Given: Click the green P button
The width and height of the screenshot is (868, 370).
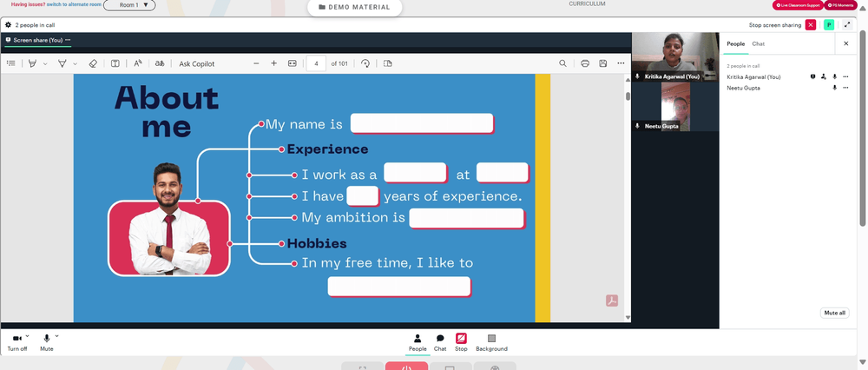Looking at the screenshot, I should tap(829, 25).
